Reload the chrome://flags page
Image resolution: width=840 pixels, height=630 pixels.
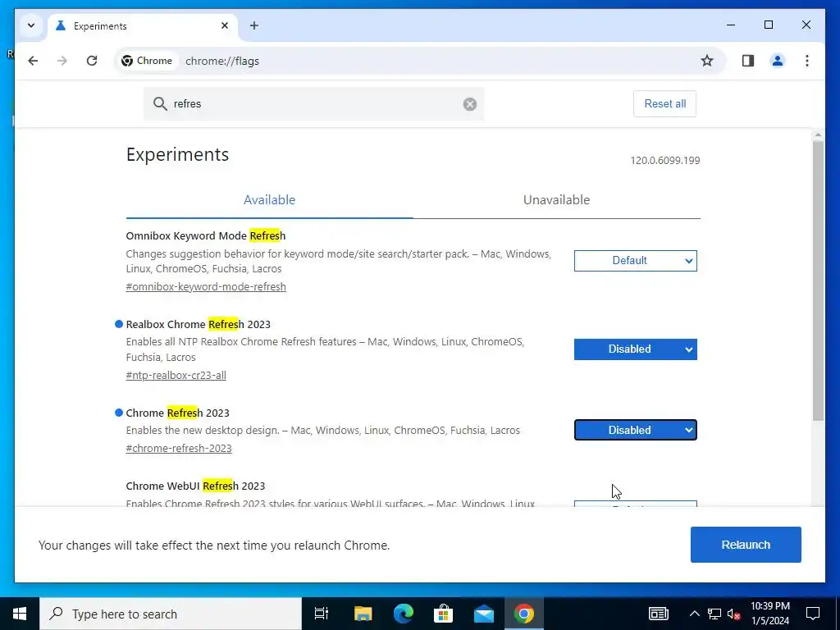[x=92, y=61]
